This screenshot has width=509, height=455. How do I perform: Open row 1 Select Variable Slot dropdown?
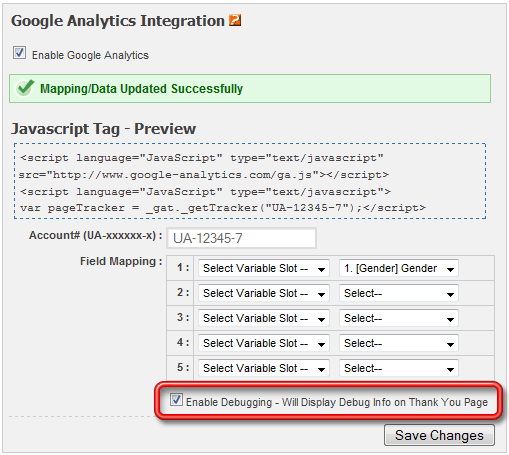(264, 268)
